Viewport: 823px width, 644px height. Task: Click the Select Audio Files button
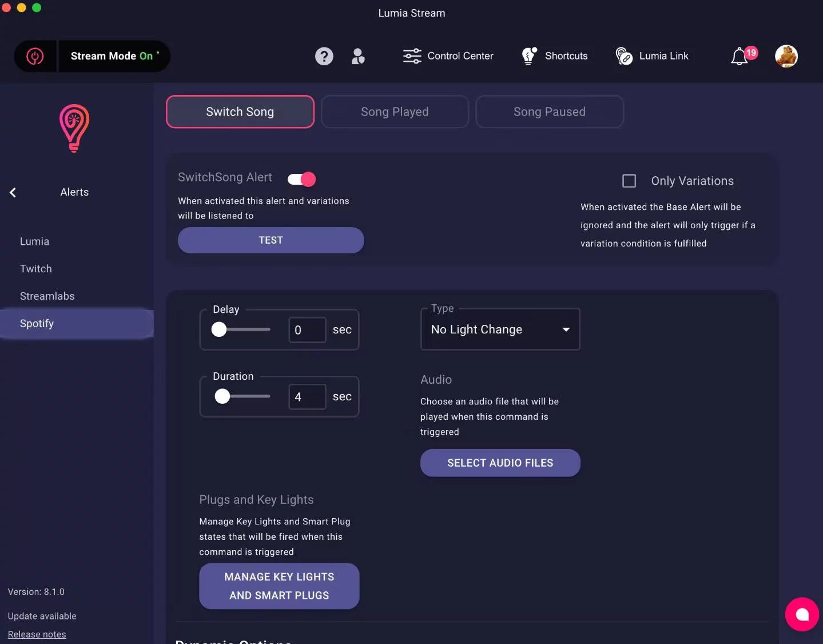pyautogui.click(x=500, y=463)
